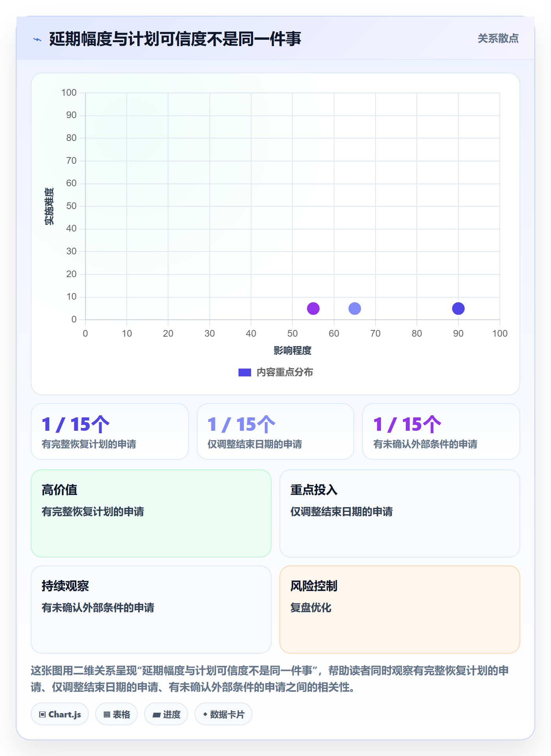551x756 pixels.
Task: Open the 风险控制 quadrant card
Action: (x=400, y=610)
